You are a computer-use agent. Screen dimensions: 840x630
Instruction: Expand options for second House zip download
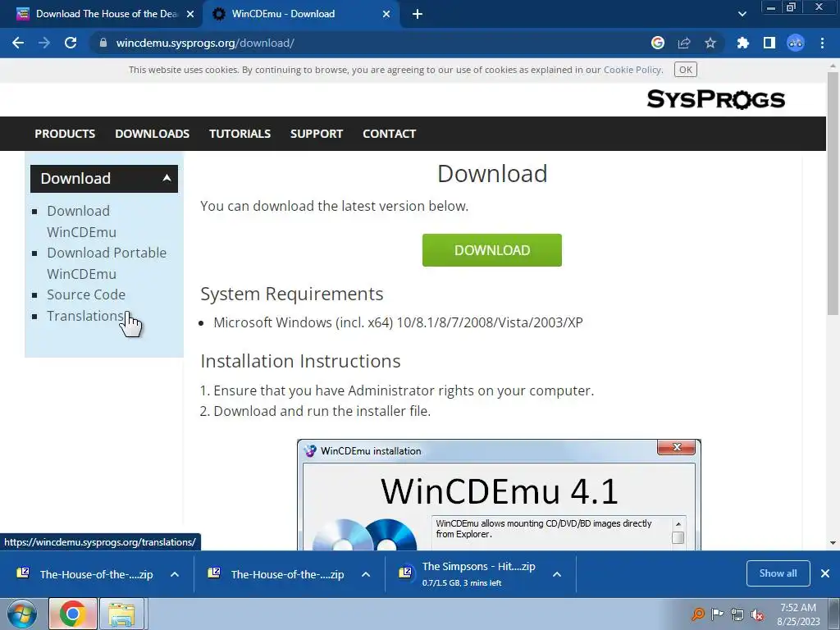pos(366,574)
